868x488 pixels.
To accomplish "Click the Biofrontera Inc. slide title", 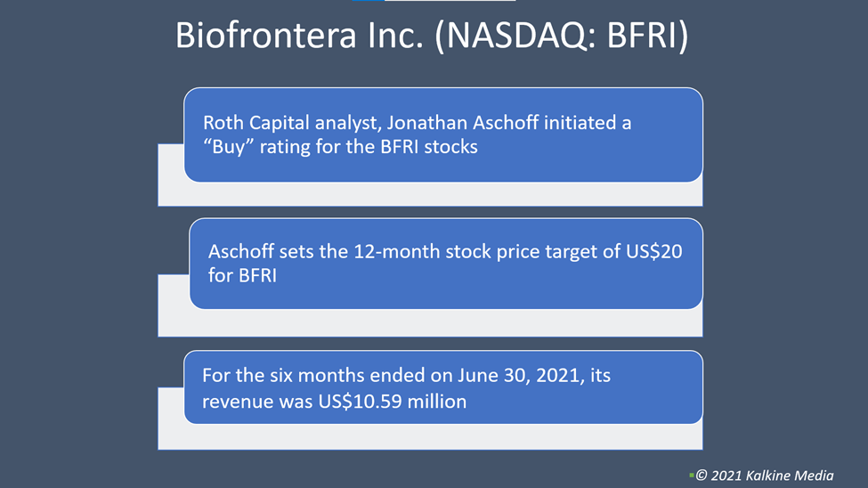I will click(432, 36).
